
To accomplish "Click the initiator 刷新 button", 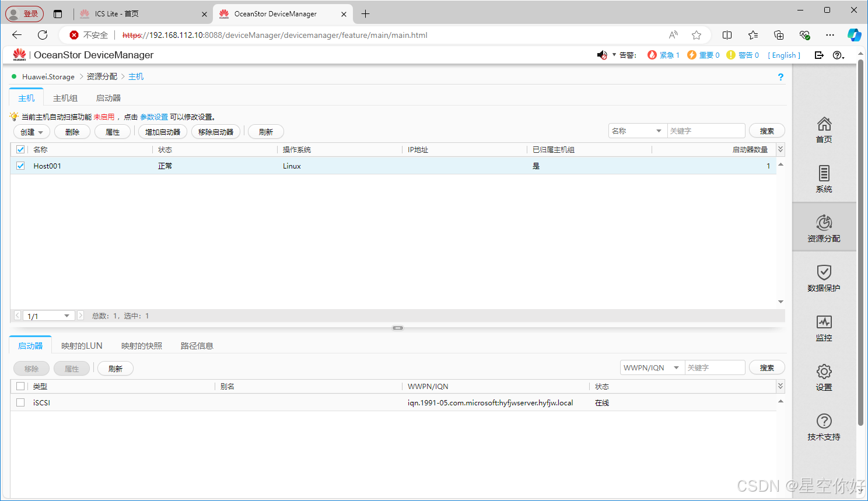I will (116, 369).
